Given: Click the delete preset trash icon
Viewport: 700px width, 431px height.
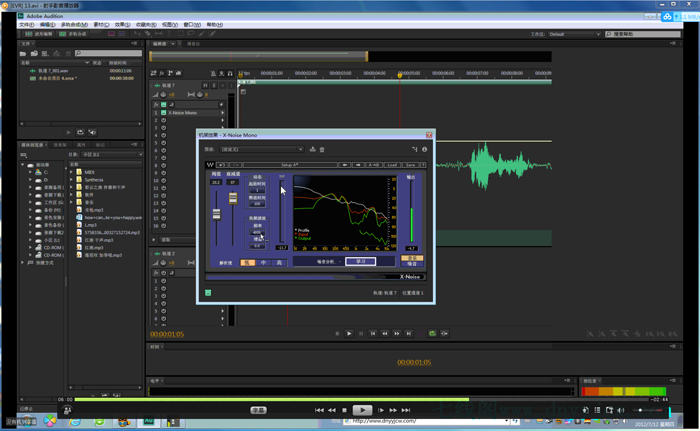Looking at the screenshot, I should 322,149.
